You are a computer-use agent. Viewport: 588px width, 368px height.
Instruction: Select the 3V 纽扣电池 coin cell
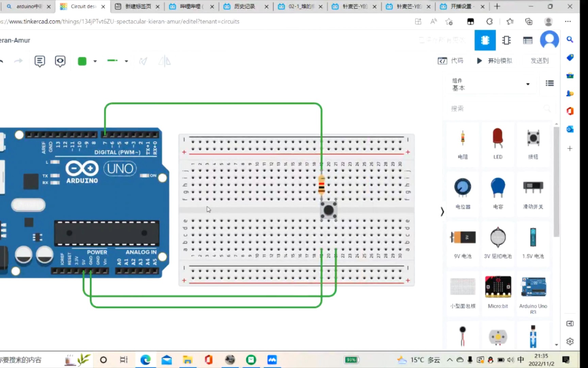498,243
